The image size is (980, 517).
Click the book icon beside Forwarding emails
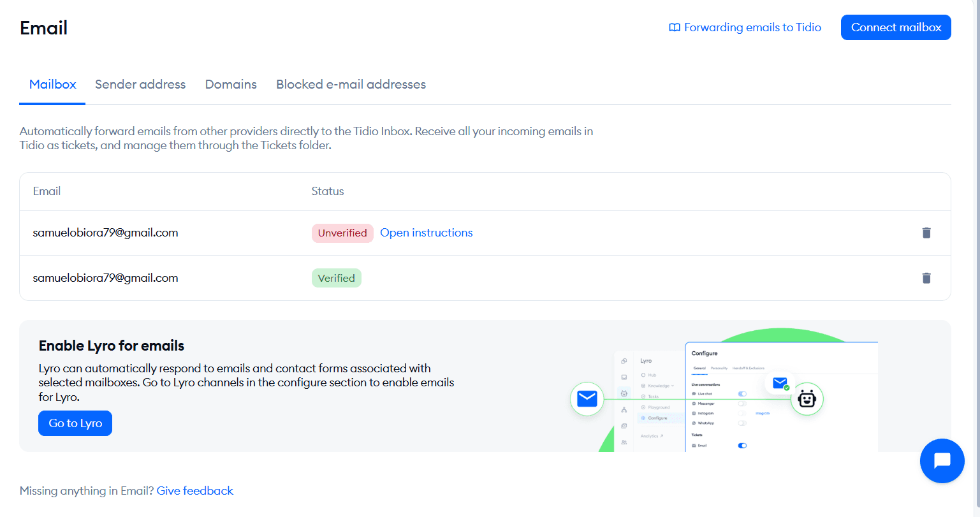coord(675,28)
